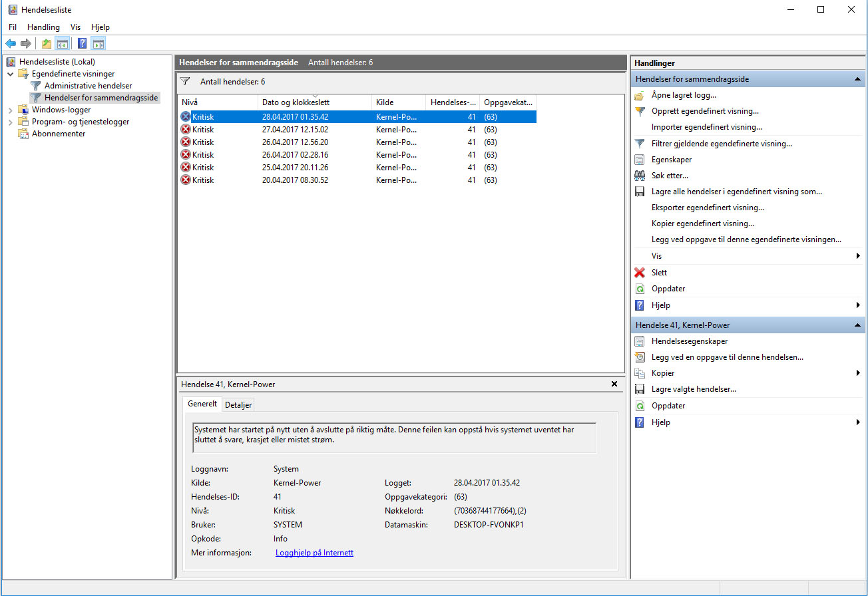This screenshot has width=868, height=596.
Task: Click the red Slett delete icon
Action: tap(640, 273)
